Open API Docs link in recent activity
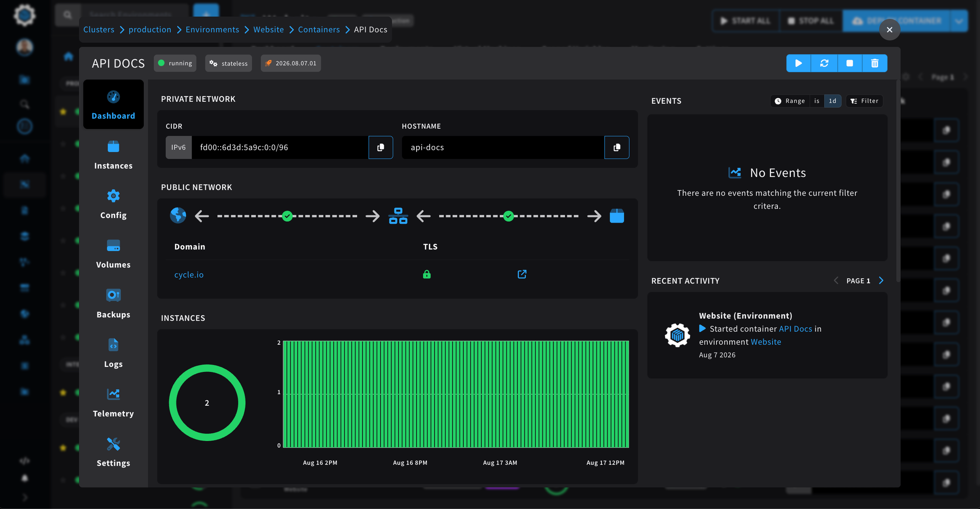Image resolution: width=980 pixels, height=509 pixels. (795, 329)
